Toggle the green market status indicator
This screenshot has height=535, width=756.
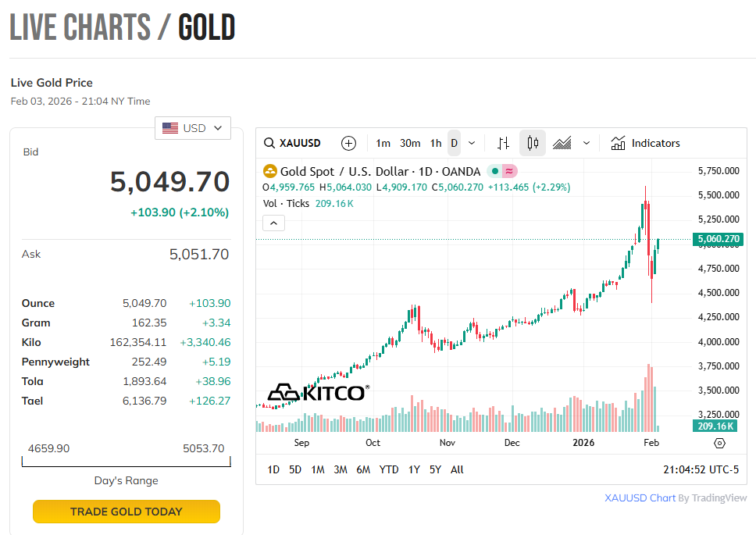(x=495, y=171)
